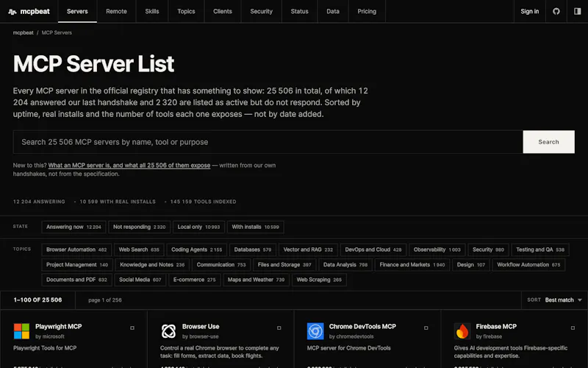Click the Browser Use logo icon
Screen dimensions: 588x368
click(168, 331)
